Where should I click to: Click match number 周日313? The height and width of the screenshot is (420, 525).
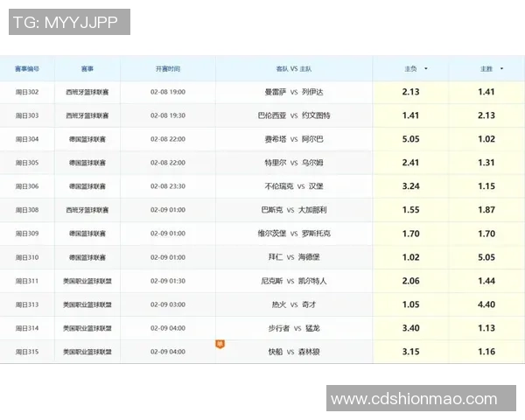27,304
